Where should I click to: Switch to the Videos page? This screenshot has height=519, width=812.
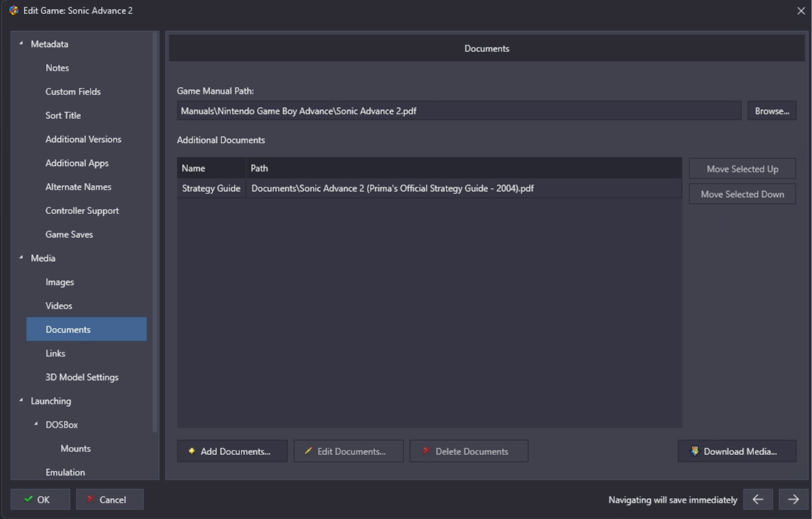point(59,306)
